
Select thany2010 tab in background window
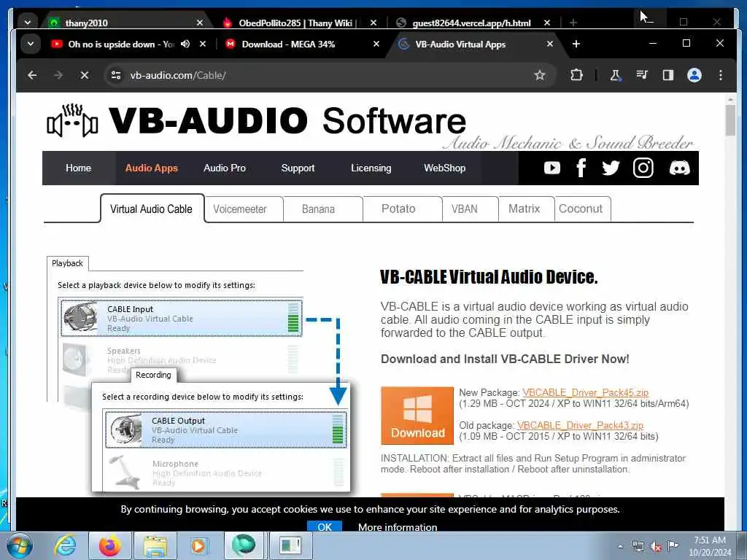(86, 23)
